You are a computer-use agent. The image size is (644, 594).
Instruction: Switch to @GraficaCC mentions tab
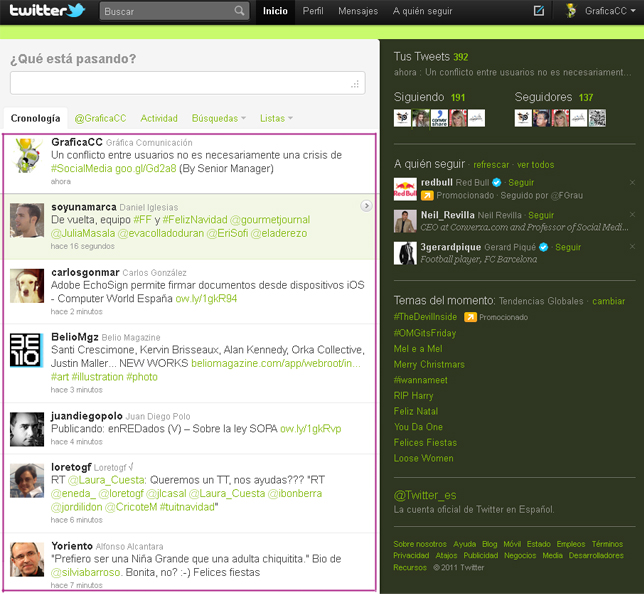tap(100, 118)
